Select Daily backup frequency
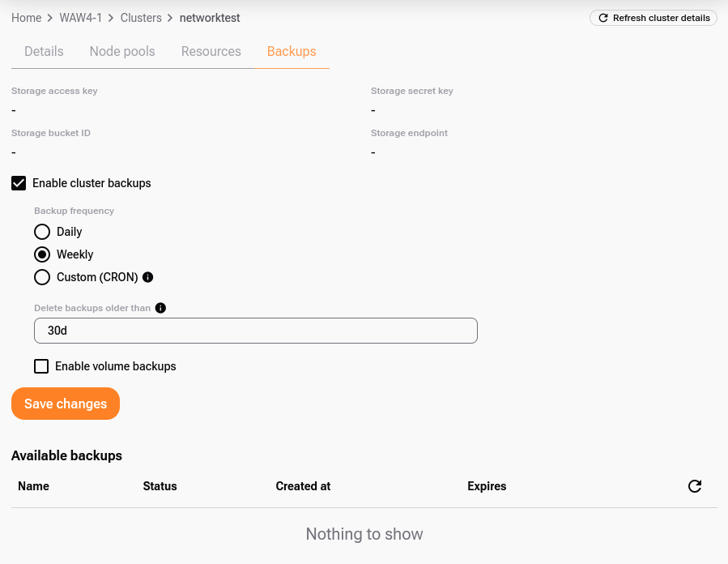Image resolution: width=728 pixels, height=564 pixels. [42, 232]
